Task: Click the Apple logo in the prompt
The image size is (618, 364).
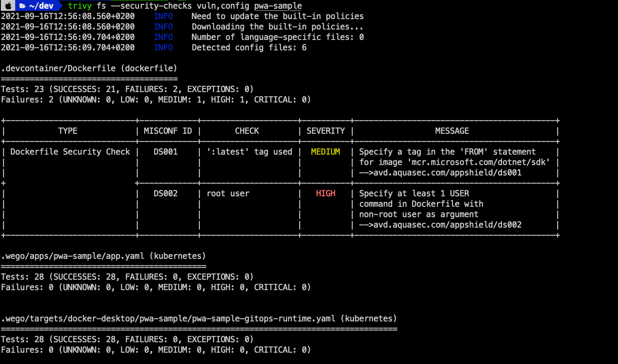Action: [8, 6]
